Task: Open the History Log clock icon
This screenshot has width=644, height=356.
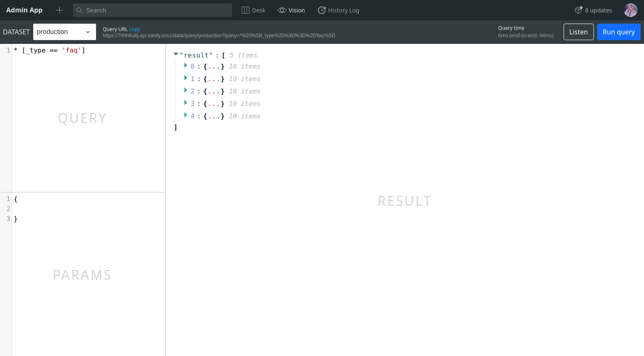Action: point(322,10)
